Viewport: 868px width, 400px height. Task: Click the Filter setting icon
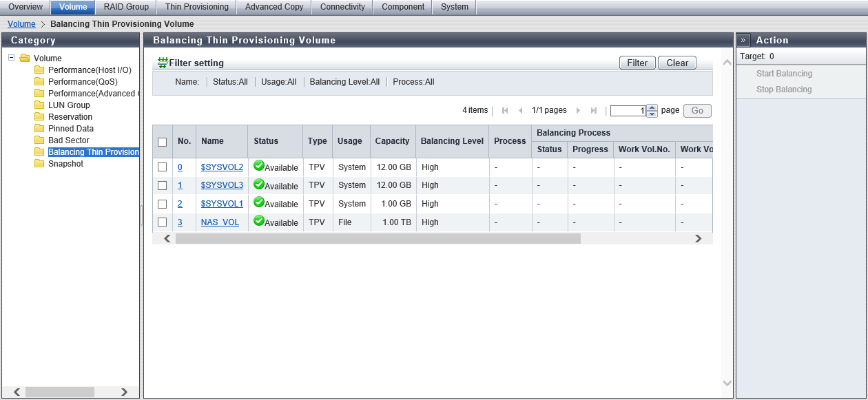(163, 63)
